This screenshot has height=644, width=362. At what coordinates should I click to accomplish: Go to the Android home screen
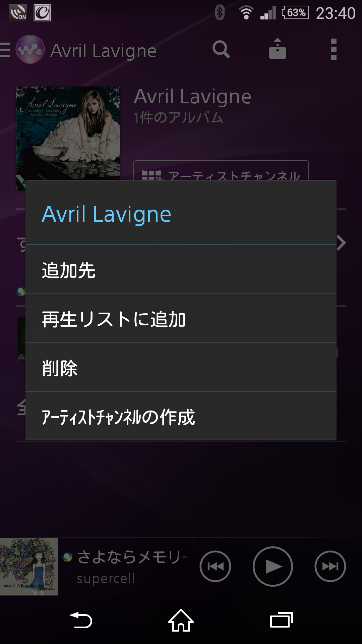[x=181, y=620]
